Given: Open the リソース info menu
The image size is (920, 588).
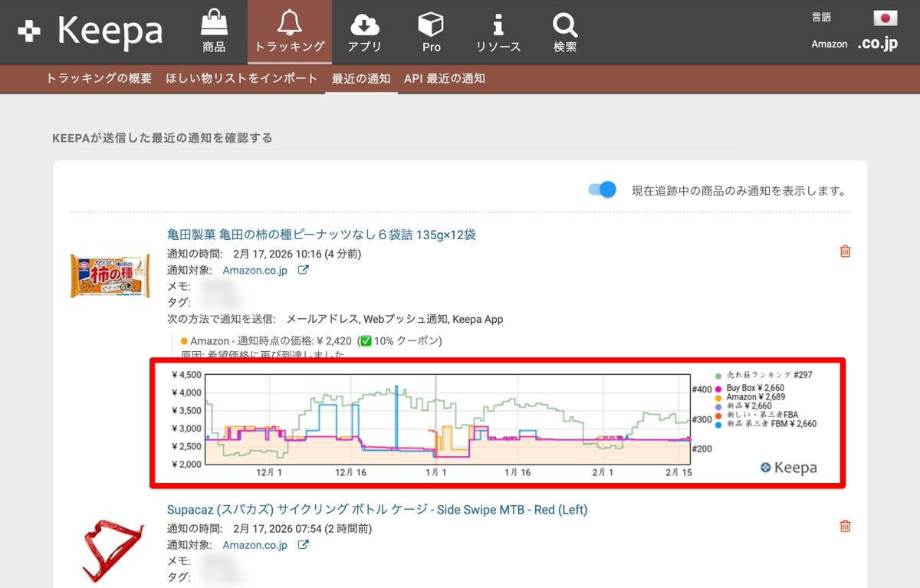Looking at the screenshot, I should (x=498, y=31).
